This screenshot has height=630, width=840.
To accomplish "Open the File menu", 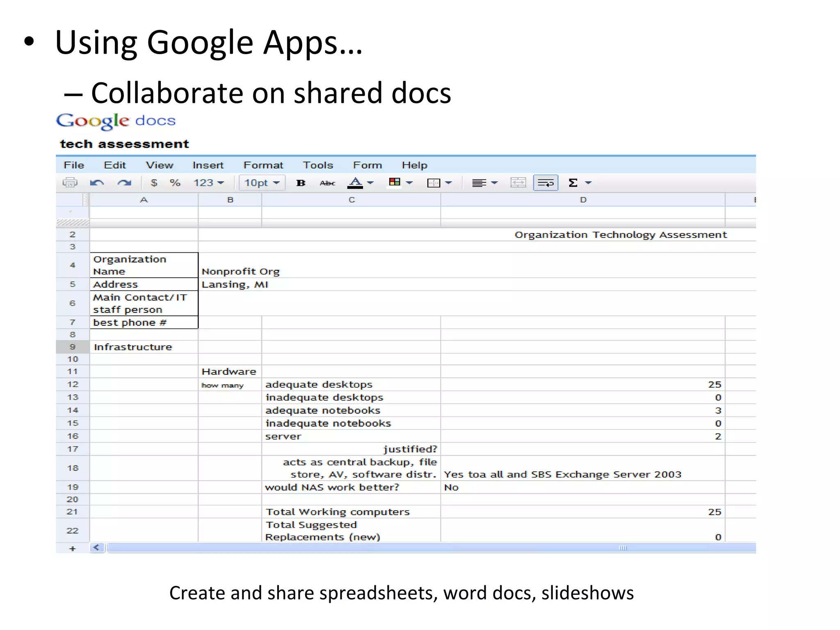I will (x=74, y=165).
